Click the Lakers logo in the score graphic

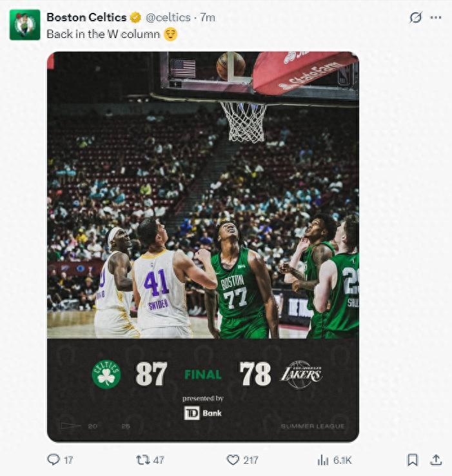(300, 374)
